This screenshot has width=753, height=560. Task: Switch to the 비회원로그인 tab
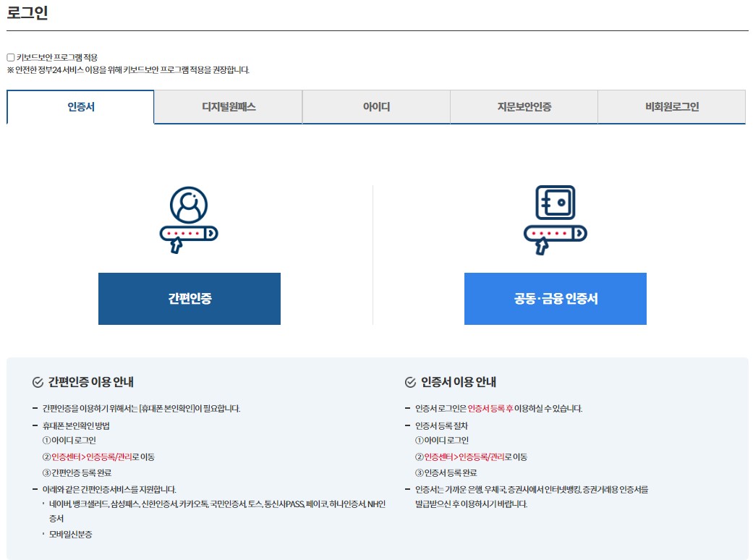pos(671,106)
